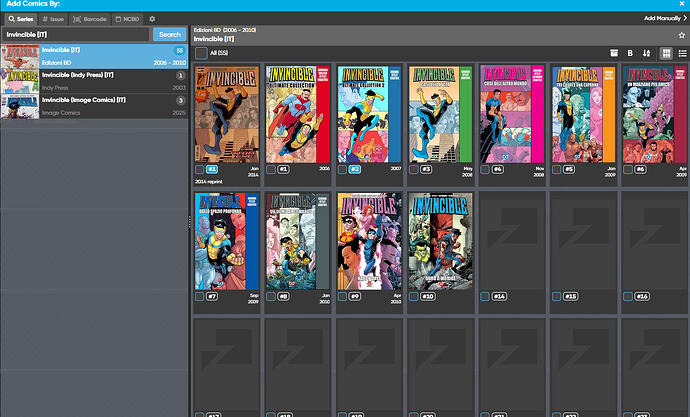The width and height of the screenshot is (690, 417).
Task: Open the search settings gear icon
Action: pyautogui.click(x=152, y=19)
